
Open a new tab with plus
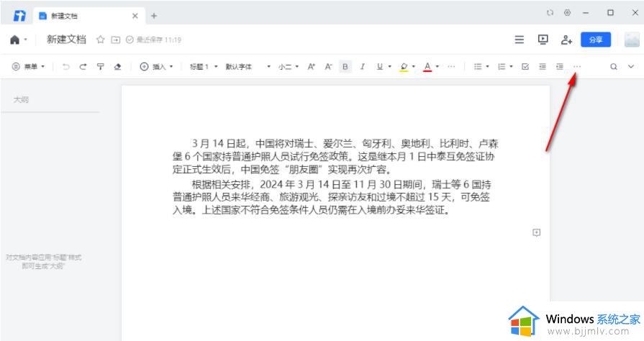point(154,16)
